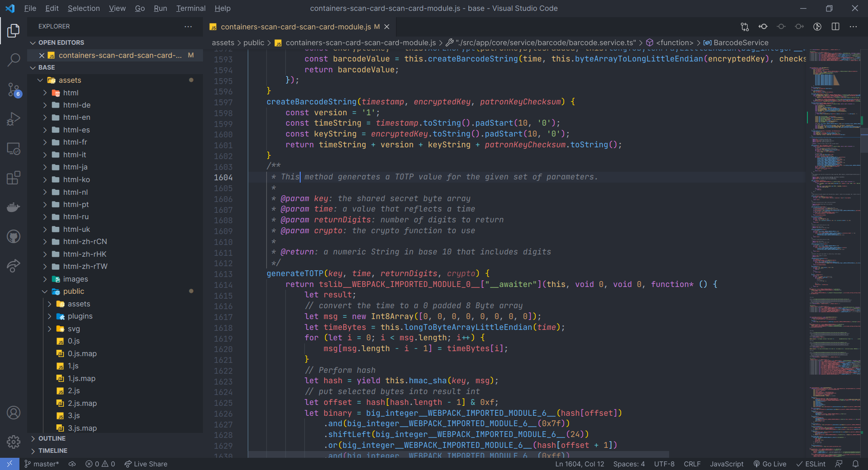This screenshot has height=470, width=868.
Task: Click the BarcodeService breadcrumb item
Action: 736,42
